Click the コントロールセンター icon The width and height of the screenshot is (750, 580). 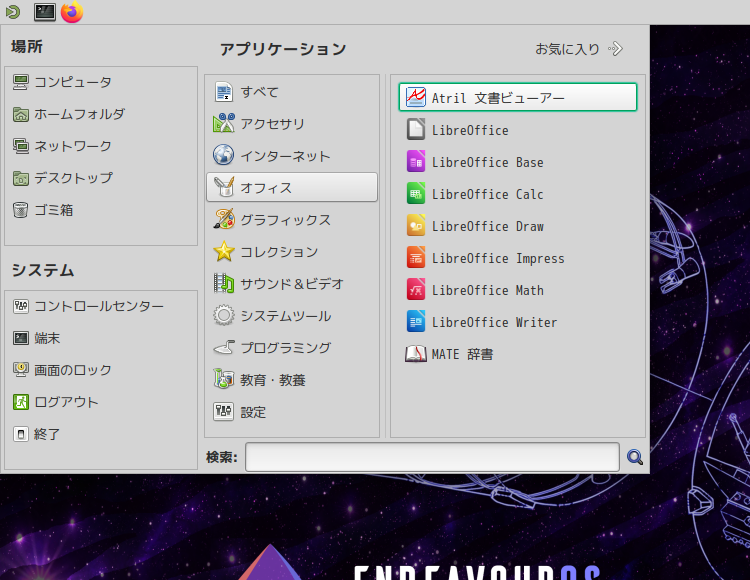coord(21,306)
